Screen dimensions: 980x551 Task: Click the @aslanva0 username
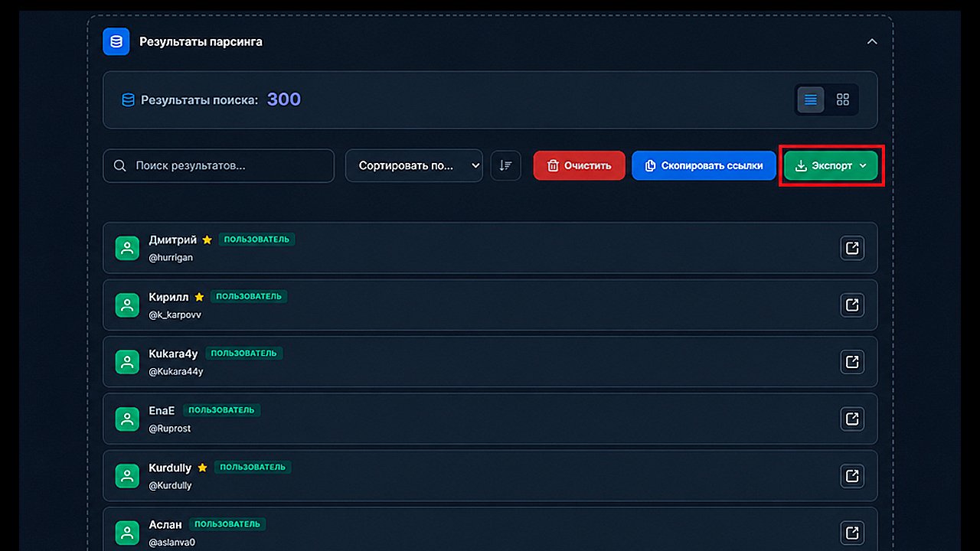[x=172, y=543]
